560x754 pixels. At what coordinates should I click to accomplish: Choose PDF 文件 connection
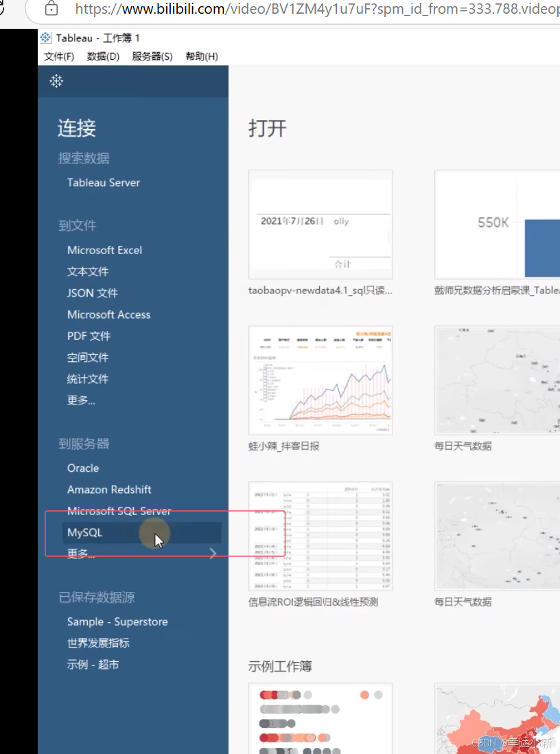click(x=89, y=336)
